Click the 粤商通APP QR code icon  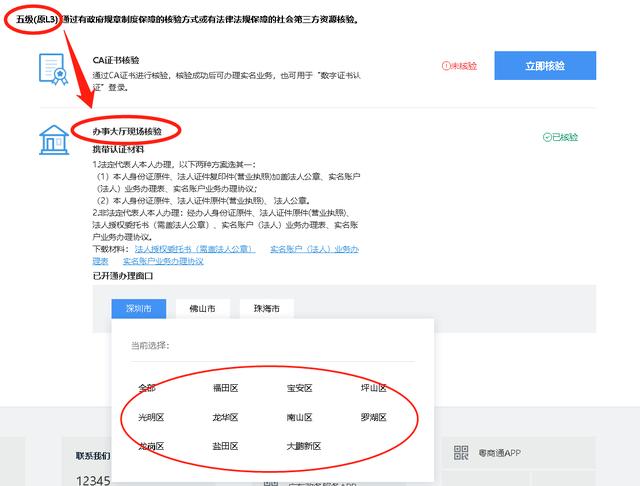tap(461, 453)
